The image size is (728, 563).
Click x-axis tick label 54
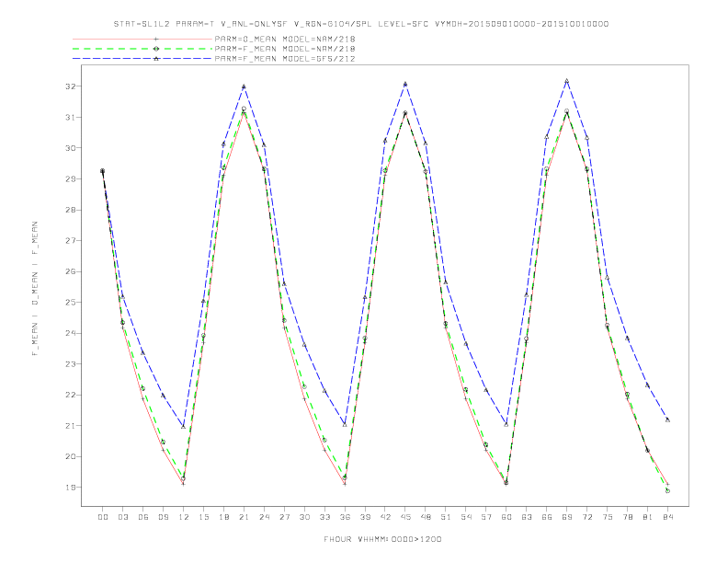(x=466, y=517)
